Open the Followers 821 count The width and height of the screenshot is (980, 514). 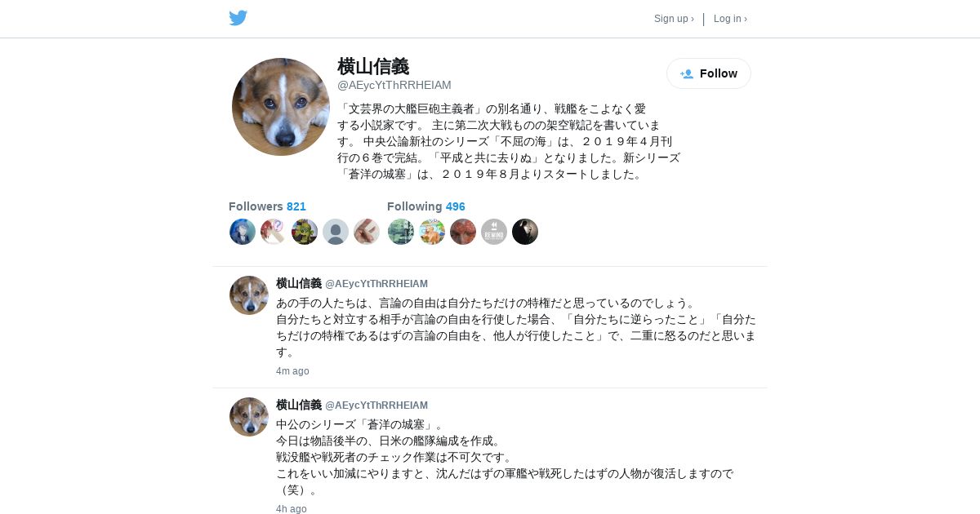pyautogui.click(x=267, y=206)
